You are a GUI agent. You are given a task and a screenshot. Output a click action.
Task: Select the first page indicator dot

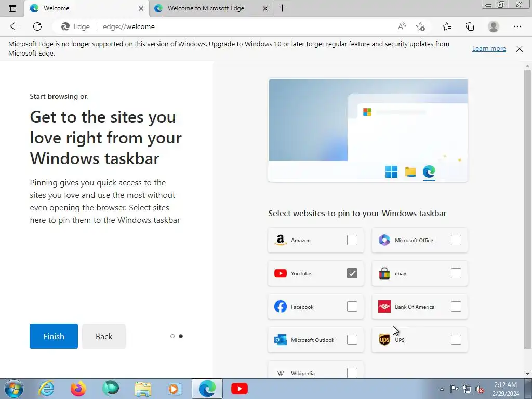(x=172, y=336)
